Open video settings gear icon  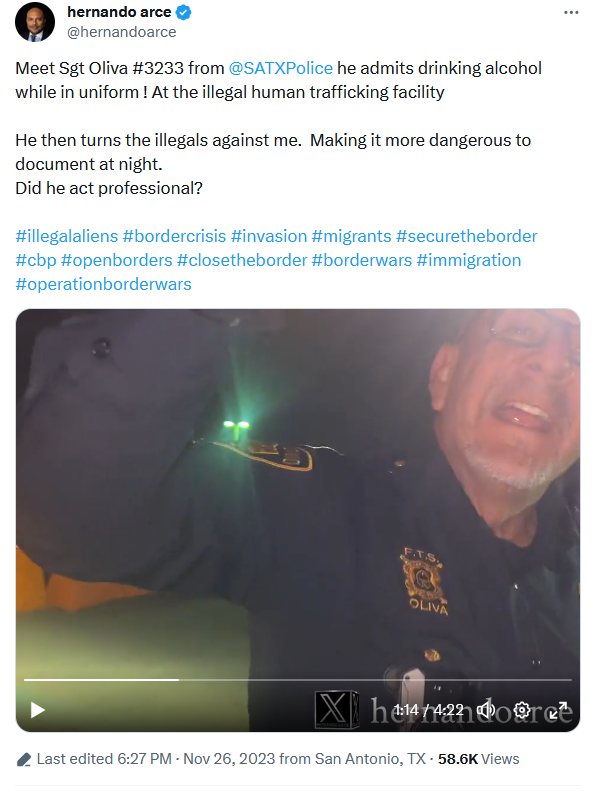[522, 710]
